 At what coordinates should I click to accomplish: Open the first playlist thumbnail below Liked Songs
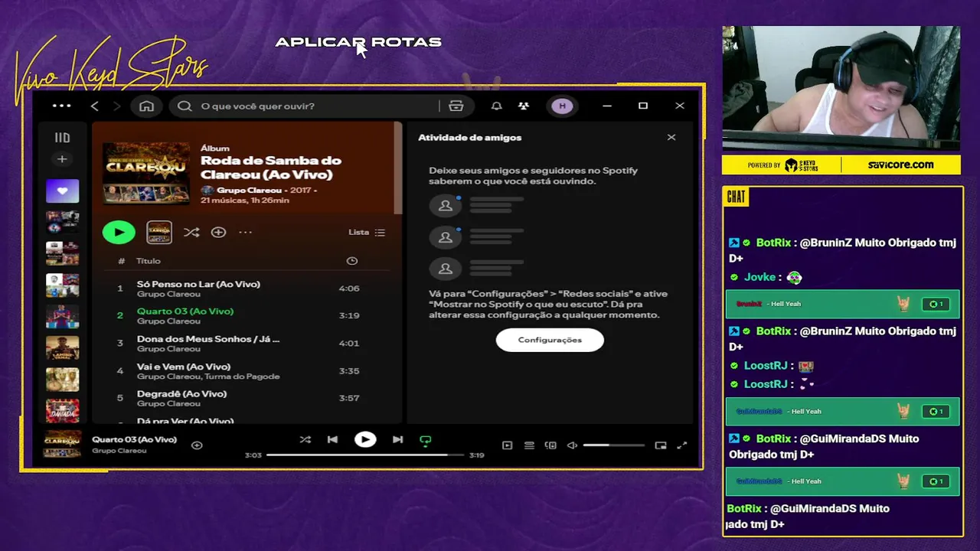point(62,222)
